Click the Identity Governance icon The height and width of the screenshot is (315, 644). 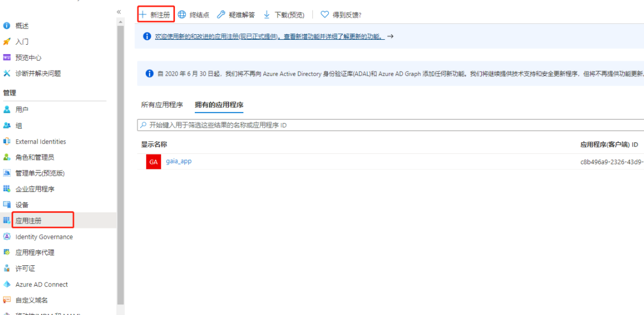click(x=6, y=237)
